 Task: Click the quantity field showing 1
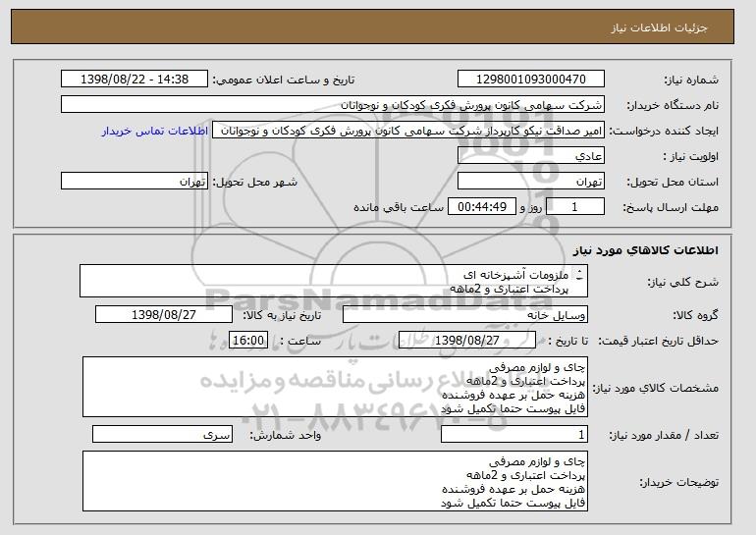514,434
